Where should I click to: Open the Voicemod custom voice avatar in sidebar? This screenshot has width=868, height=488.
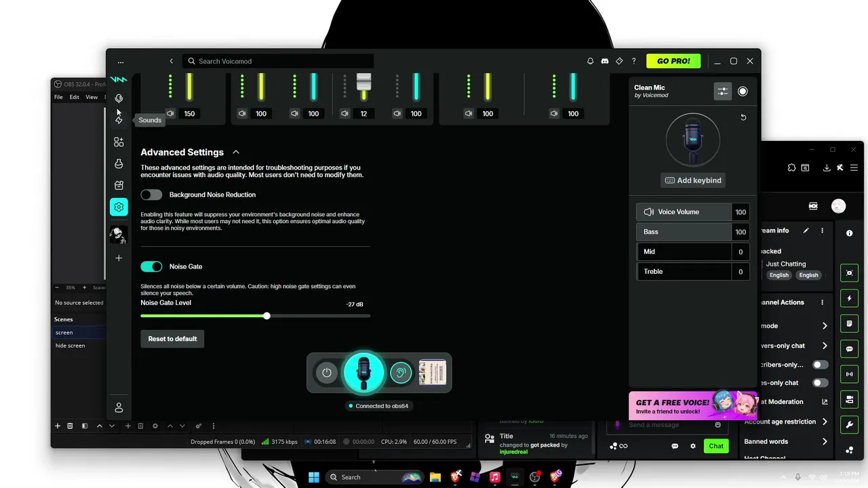coord(118,235)
